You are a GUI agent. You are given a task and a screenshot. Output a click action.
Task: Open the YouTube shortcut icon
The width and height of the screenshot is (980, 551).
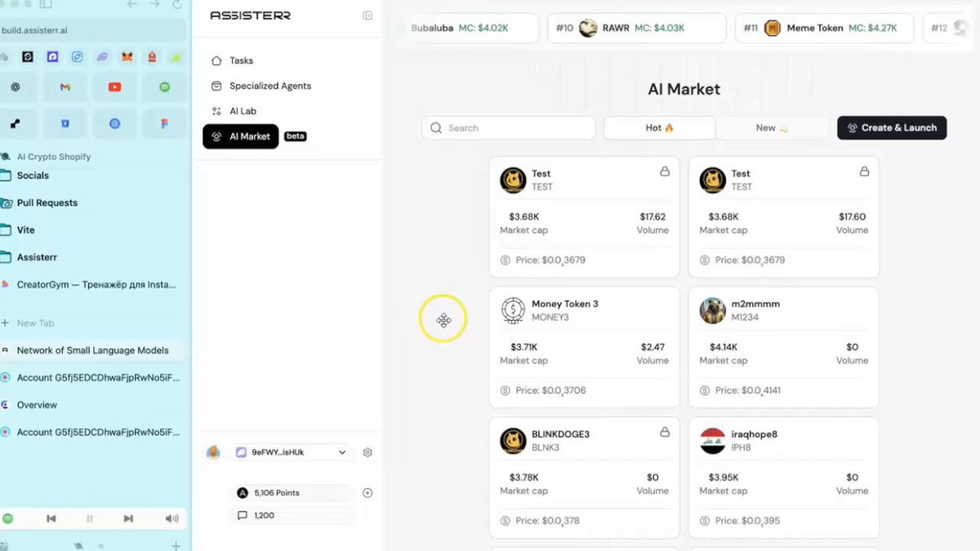(x=114, y=87)
